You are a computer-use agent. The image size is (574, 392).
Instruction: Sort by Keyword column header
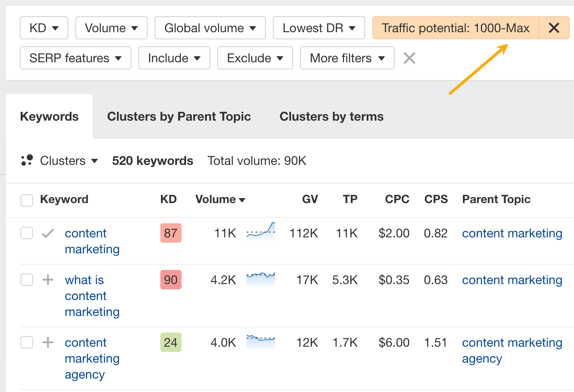pyautogui.click(x=64, y=199)
